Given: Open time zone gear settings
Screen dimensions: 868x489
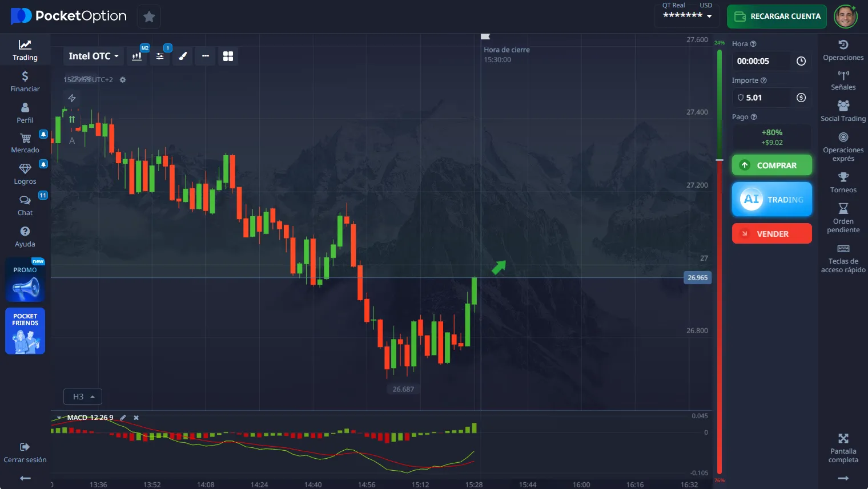Looking at the screenshot, I should [x=123, y=80].
